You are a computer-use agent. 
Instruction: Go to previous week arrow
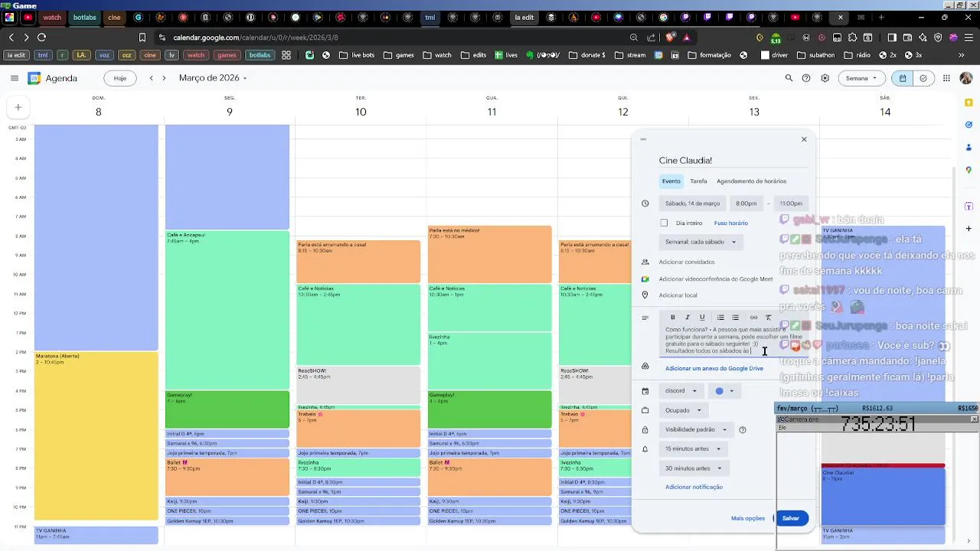point(152,78)
